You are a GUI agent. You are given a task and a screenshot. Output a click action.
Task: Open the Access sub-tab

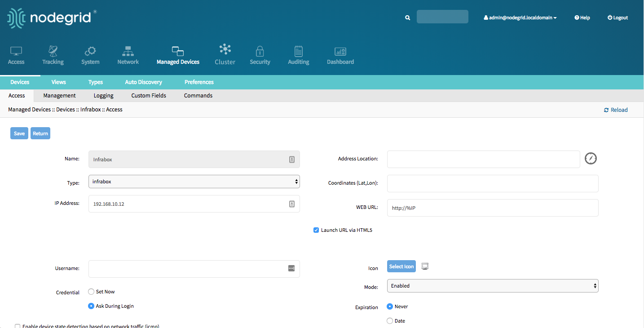pyautogui.click(x=17, y=96)
